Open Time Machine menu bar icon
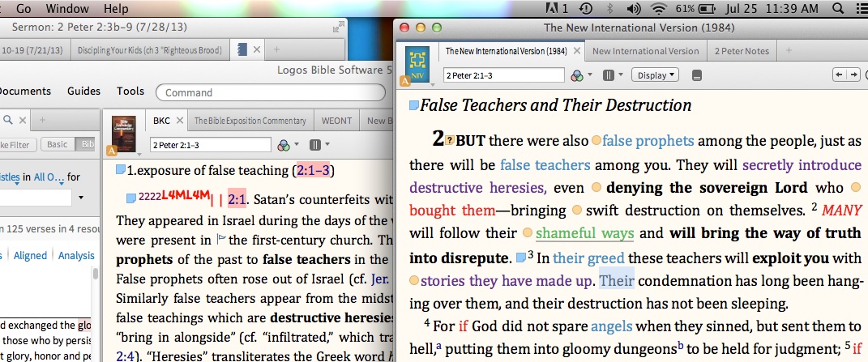 [x=586, y=8]
